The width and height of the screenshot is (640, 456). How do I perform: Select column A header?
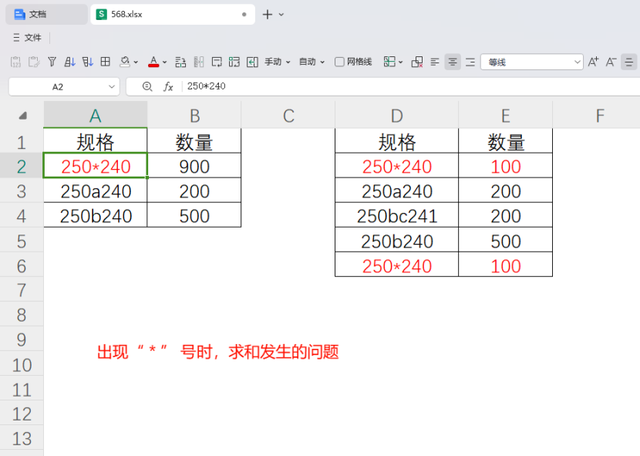(x=96, y=116)
